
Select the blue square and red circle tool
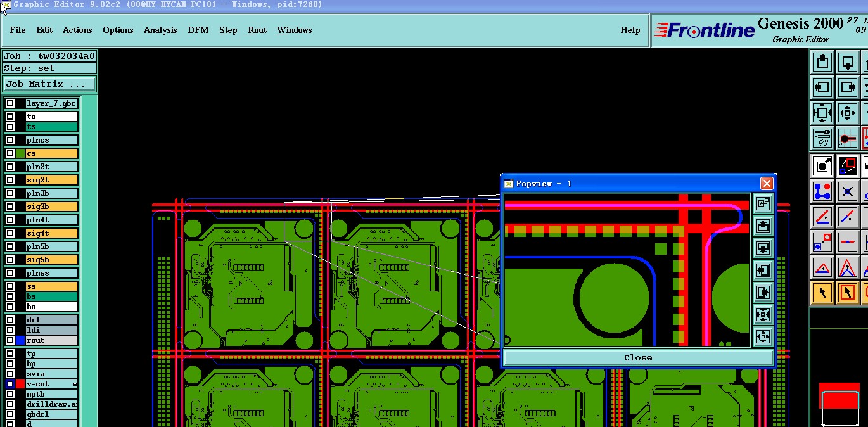(822, 241)
